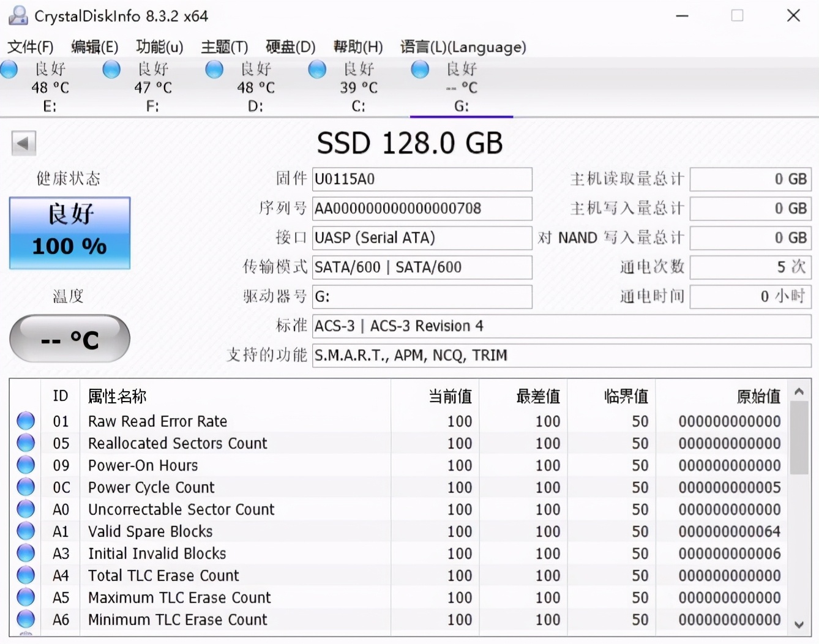Click the 良好 100% health status button
Viewport: 819px width, 644px height.
[70, 233]
